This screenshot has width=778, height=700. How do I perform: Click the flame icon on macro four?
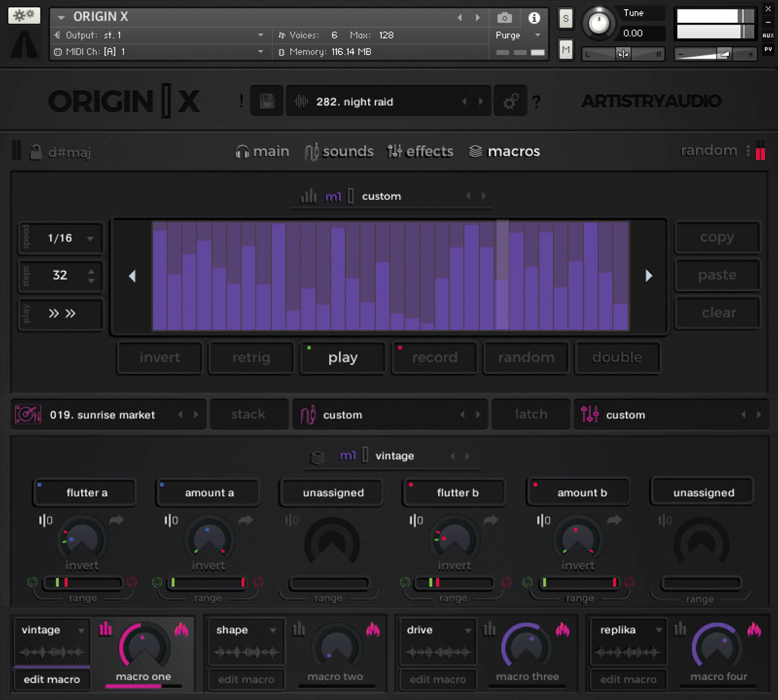point(753,629)
